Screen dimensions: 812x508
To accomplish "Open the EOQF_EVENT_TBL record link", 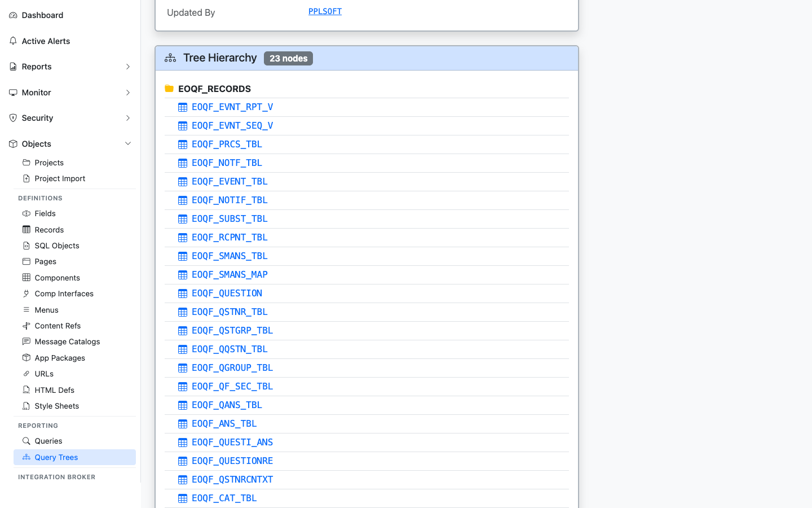I will [x=230, y=181].
